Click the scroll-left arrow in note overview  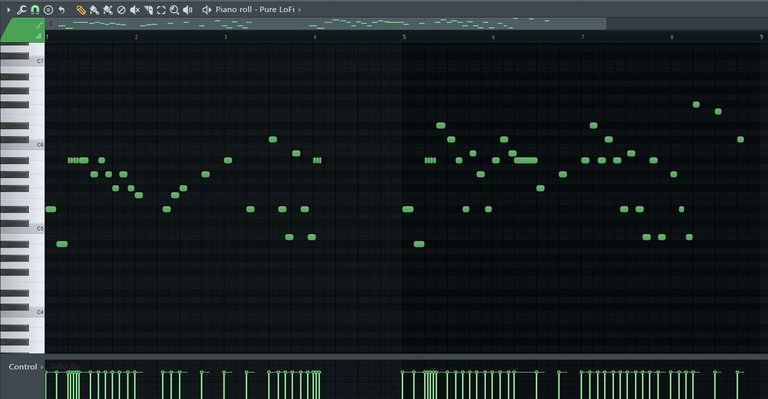click(x=51, y=24)
